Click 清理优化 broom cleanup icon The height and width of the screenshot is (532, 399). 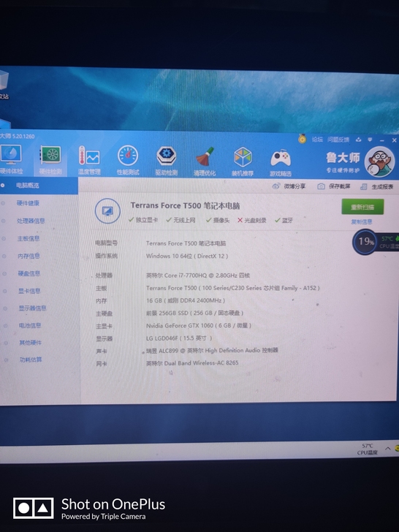pyautogui.click(x=205, y=161)
